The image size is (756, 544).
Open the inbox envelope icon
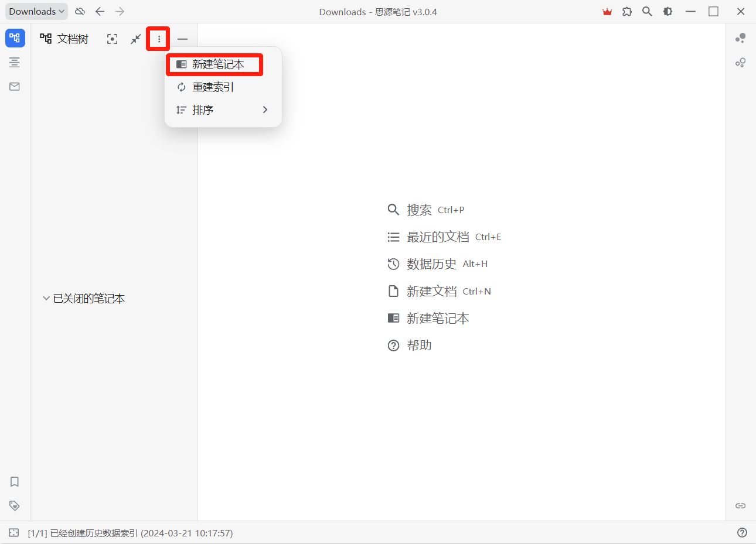click(15, 87)
